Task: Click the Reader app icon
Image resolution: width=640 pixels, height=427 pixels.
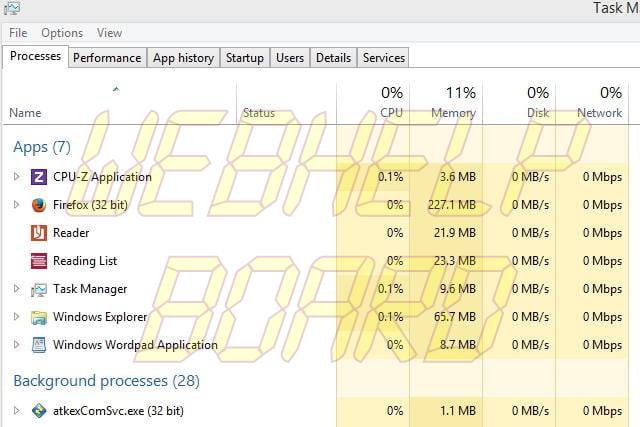Action: pos(39,233)
